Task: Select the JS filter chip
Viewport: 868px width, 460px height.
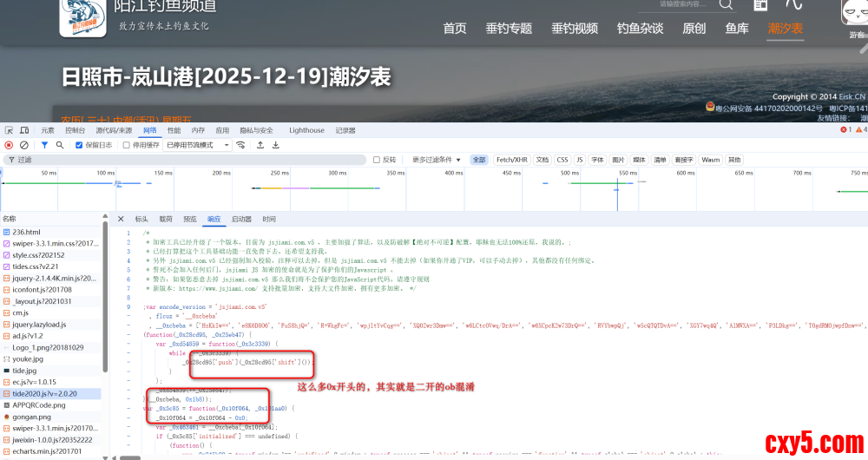Action: [580, 160]
